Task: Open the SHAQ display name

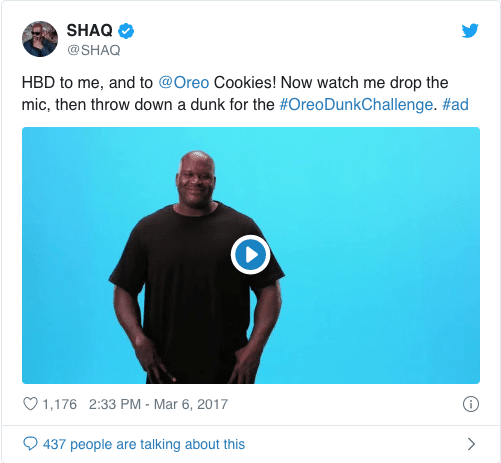Action: (89, 31)
